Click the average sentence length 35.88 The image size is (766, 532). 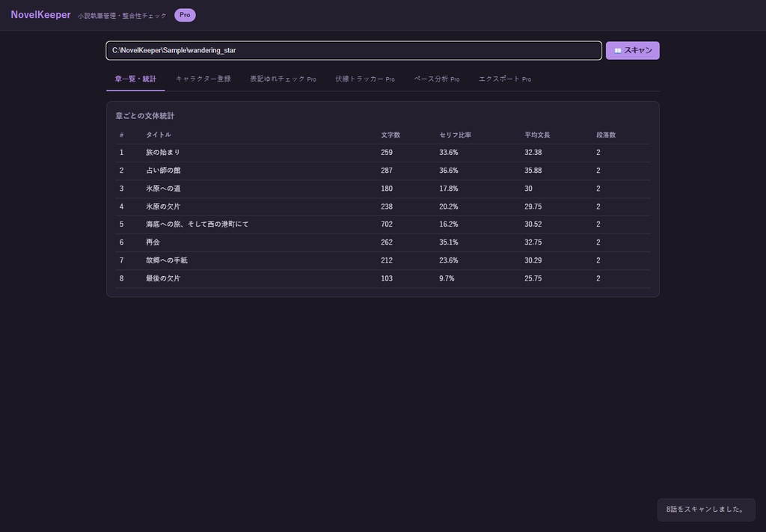pos(533,171)
